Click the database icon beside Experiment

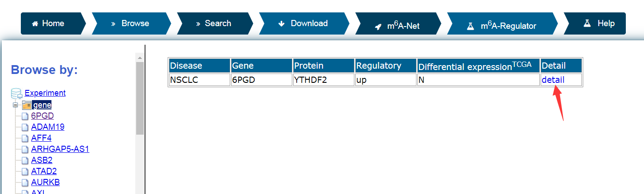[x=17, y=93]
